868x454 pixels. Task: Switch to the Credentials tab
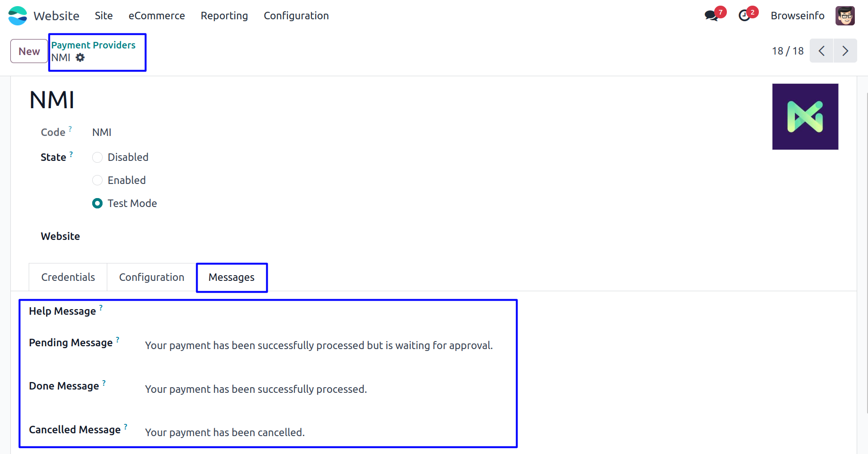(x=68, y=277)
